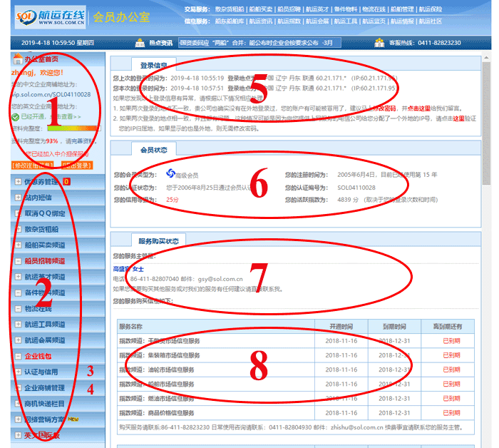Switch to the 登录信息 tab
Screen dimensions: 499x448
[x=154, y=65]
